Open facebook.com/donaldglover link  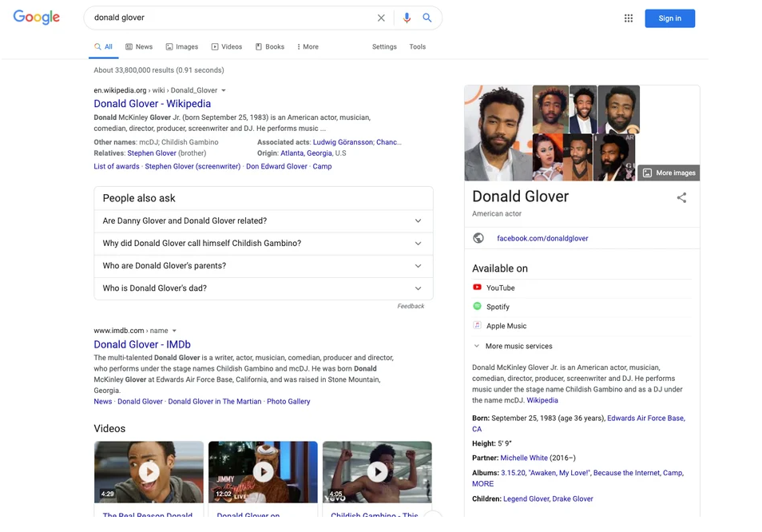pyautogui.click(x=542, y=238)
